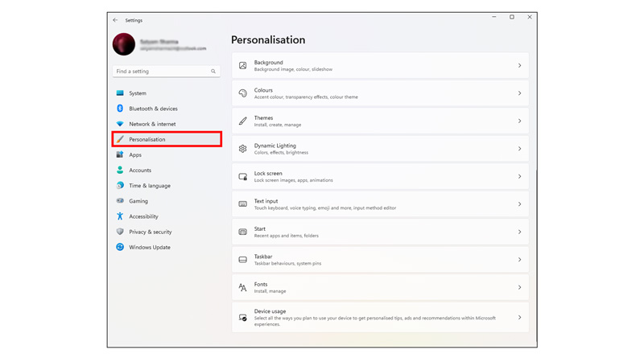Click the System monitor icon
This screenshot has width=644, height=362.
click(x=120, y=93)
